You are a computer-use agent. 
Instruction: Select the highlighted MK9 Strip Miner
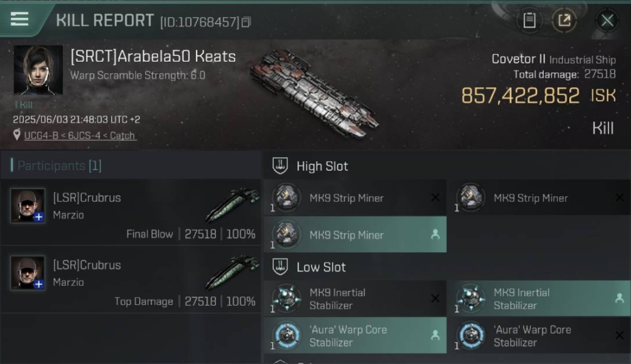[355, 234]
